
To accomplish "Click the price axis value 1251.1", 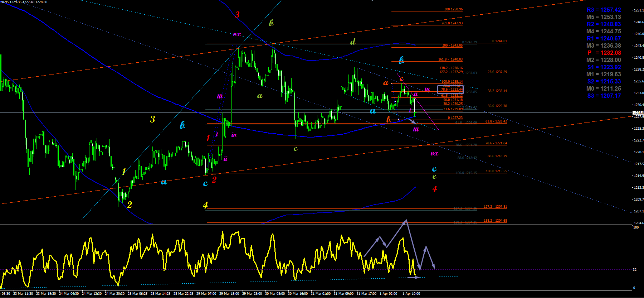I will coord(639,10).
